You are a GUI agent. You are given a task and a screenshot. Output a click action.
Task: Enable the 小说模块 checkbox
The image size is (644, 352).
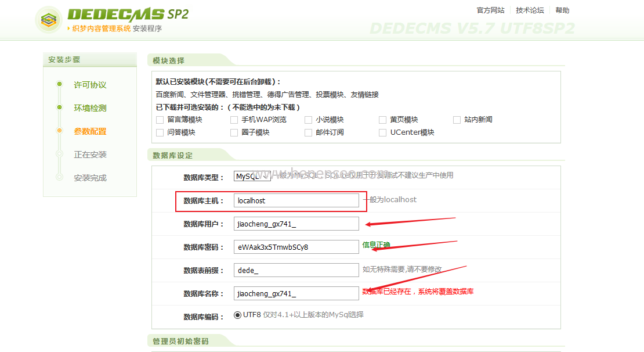(x=309, y=120)
